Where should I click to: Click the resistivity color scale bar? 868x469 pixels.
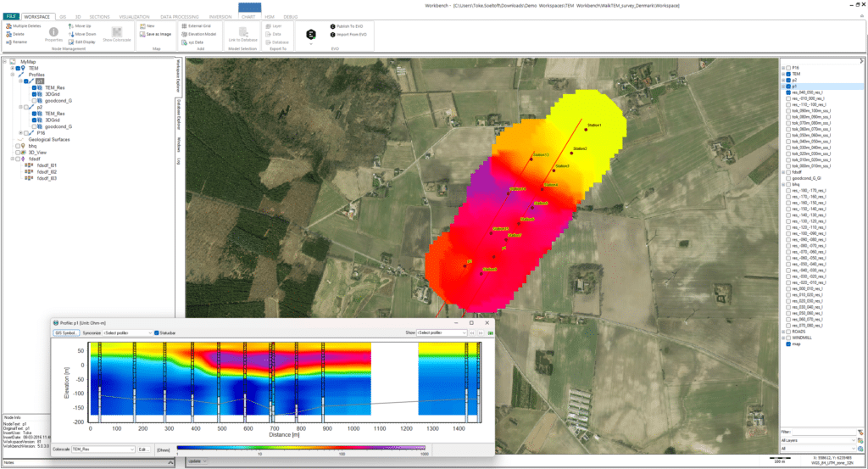click(301, 449)
